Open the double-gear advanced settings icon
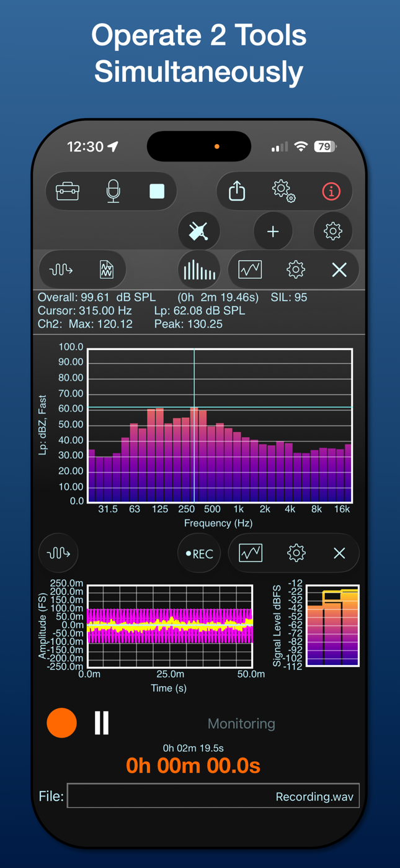The image size is (400, 868). [283, 191]
